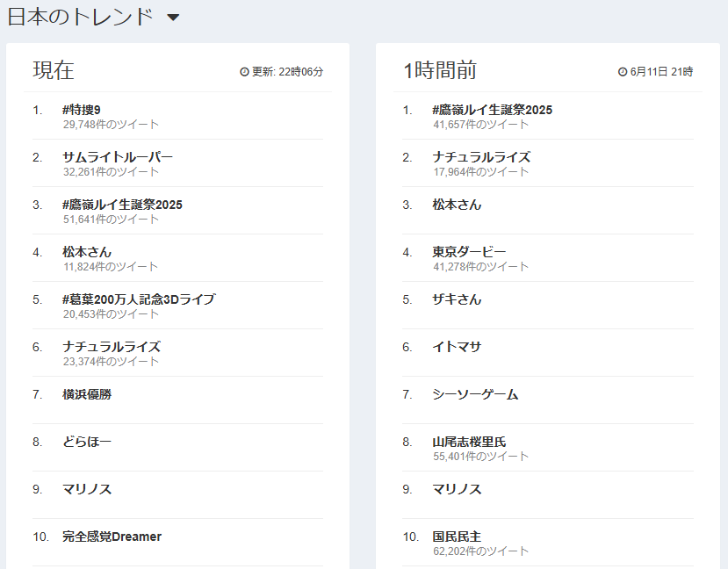Open 山尾志桜里氏 trend
This screenshot has height=569, width=728.
tap(469, 442)
